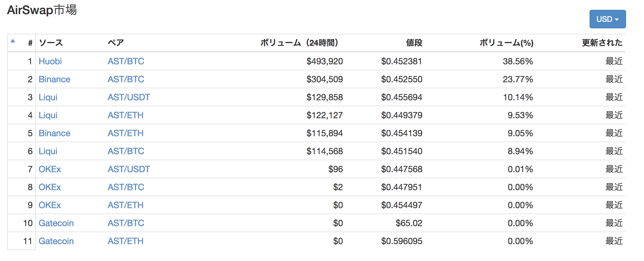Open AST/ETH pair in row 11
The height and width of the screenshot is (261, 644).
pyautogui.click(x=125, y=241)
